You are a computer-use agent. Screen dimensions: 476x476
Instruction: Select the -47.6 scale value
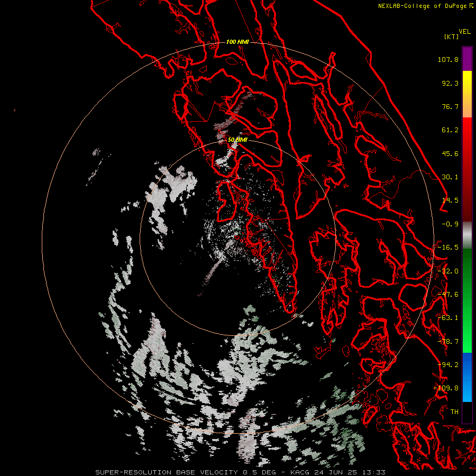(448, 295)
